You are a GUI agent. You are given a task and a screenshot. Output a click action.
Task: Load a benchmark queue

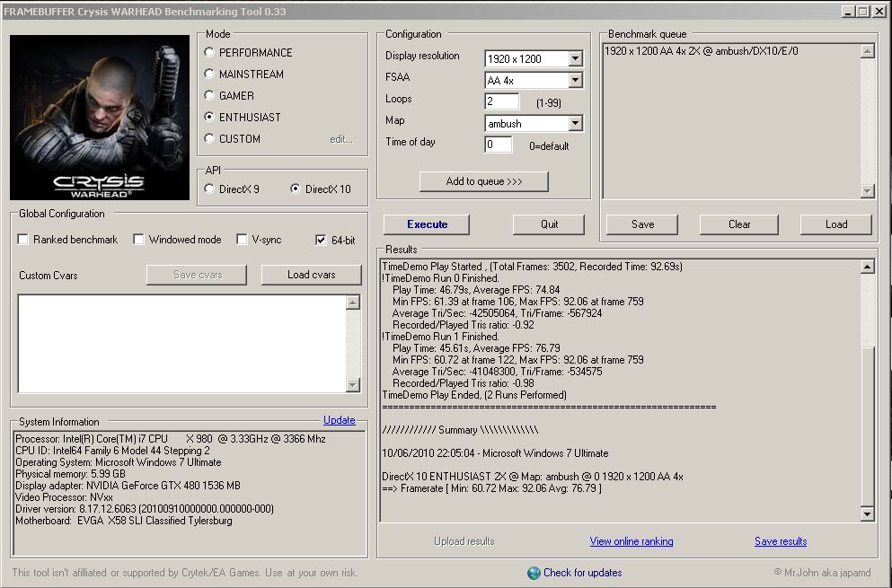(x=836, y=224)
